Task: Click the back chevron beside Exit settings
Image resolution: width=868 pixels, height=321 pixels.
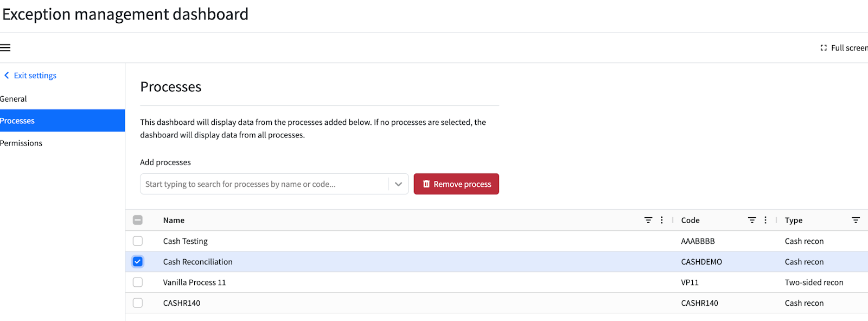Action: coord(7,75)
